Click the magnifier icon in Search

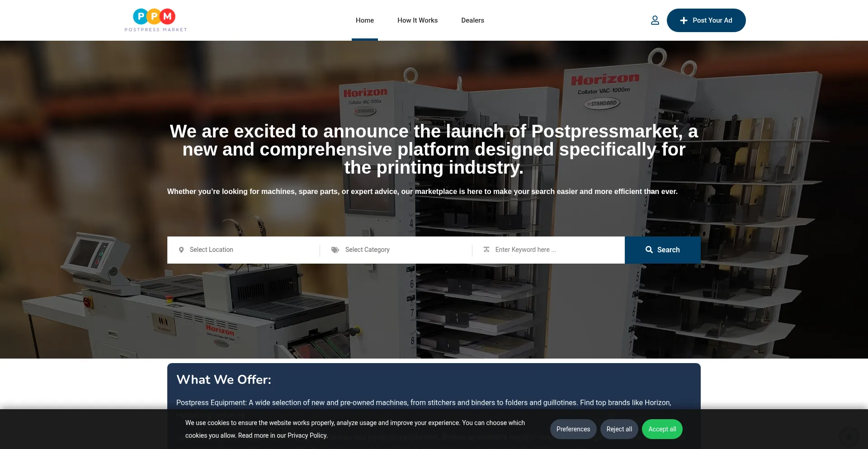(x=649, y=250)
